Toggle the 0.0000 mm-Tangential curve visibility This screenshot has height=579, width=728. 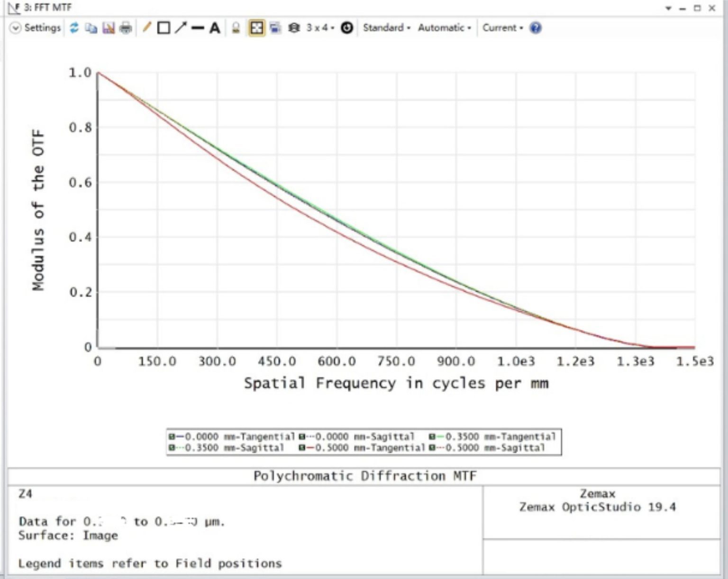tap(171, 436)
